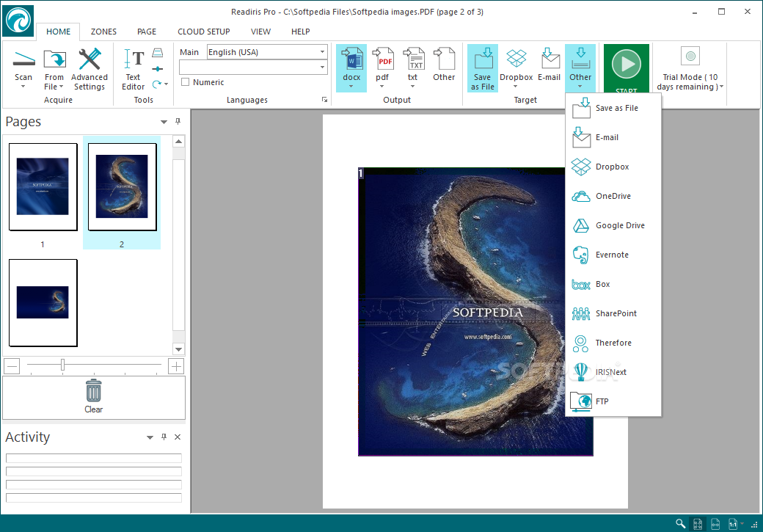Select Box menu entry
The image size is (763, 532).
coord(613,284)
